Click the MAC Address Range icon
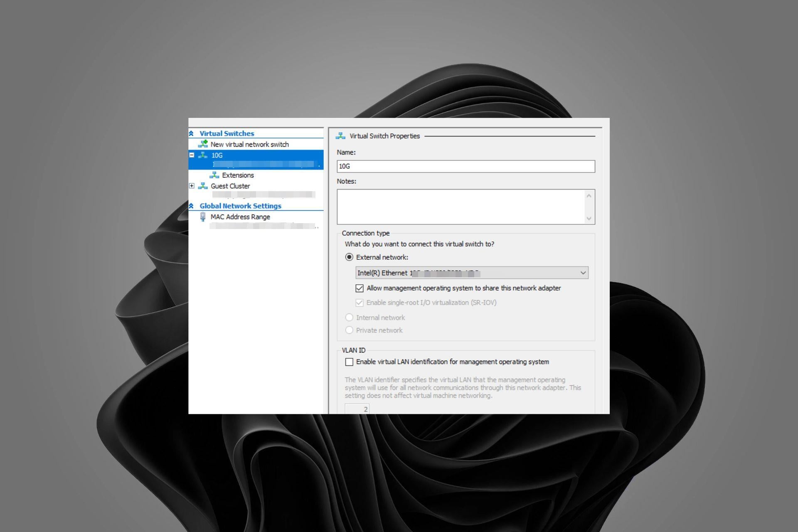798x532 pixels. pyautogui.click(x=203, y=217)
